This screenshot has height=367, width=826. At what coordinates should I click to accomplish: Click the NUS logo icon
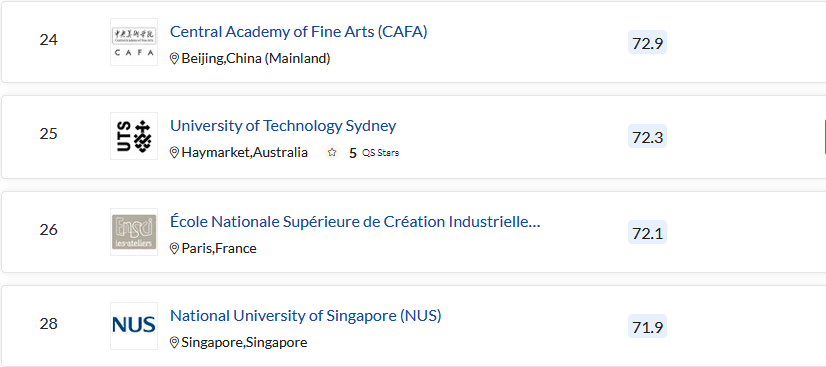coord(134,326)
